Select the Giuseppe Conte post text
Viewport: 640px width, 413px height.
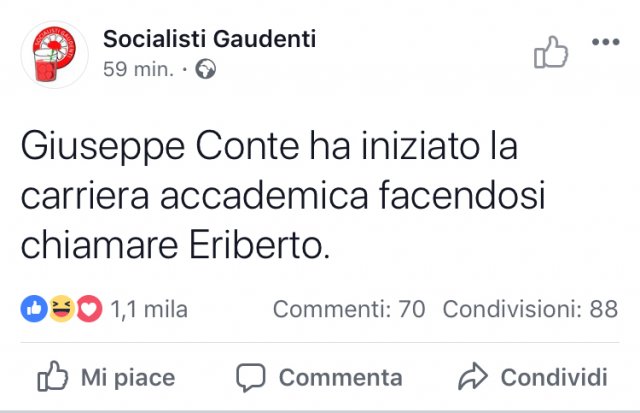[283, 196]
